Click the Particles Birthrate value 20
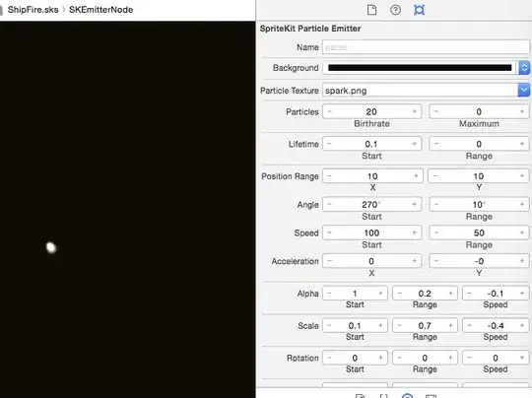Screen dimensions: 532x398 (x=371, y=111)
